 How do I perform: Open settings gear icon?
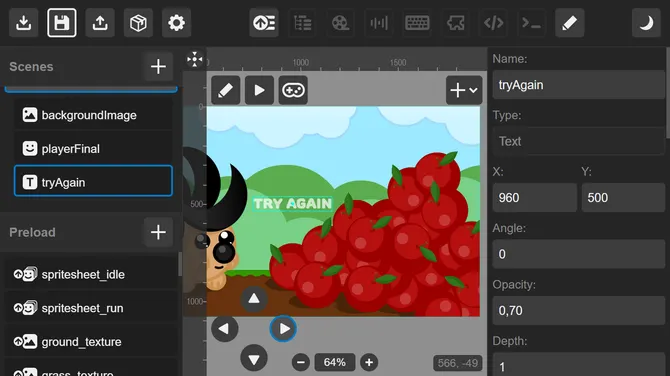tap(176, 23)
